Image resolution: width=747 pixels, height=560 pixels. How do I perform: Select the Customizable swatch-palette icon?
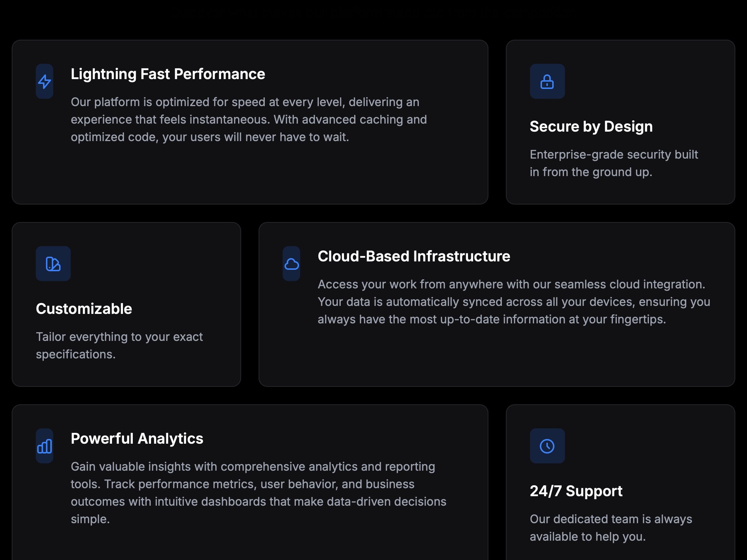coord(53,264)
